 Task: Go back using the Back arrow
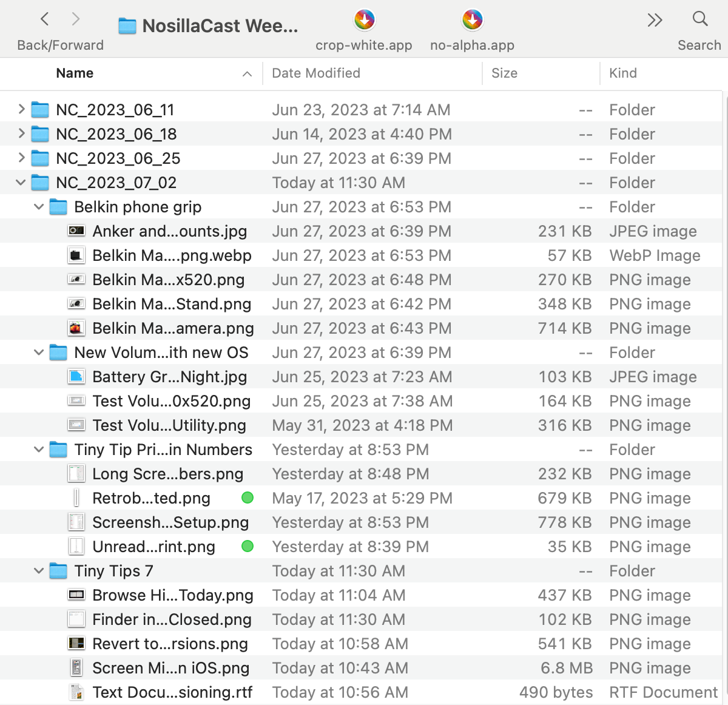(45, 19)
